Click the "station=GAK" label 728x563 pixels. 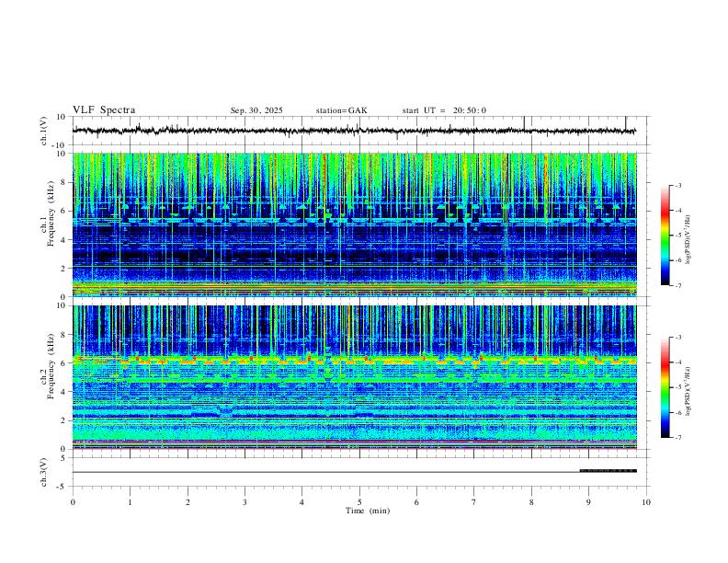341,110
